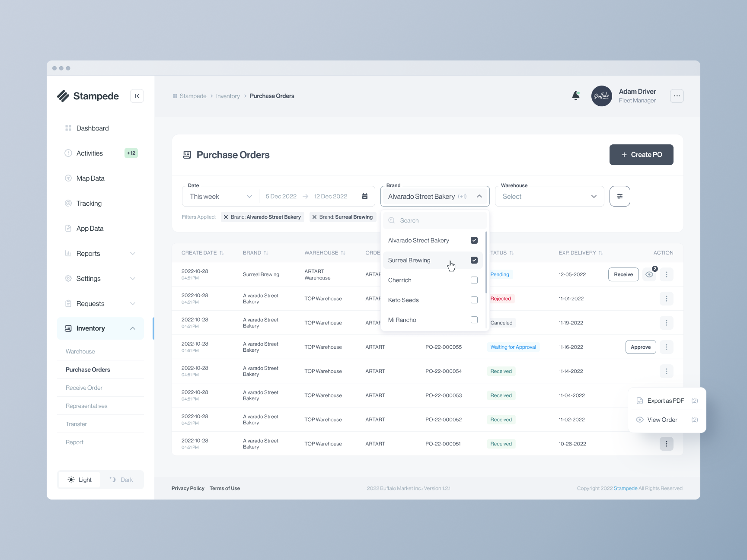
Task: Switch to Dark theme
Action: [x=121, y=479]
